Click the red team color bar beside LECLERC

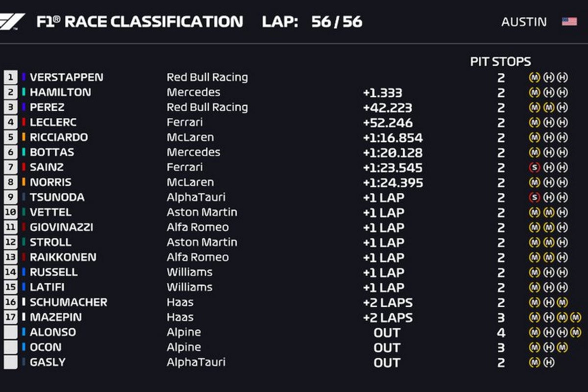[24, 122]
